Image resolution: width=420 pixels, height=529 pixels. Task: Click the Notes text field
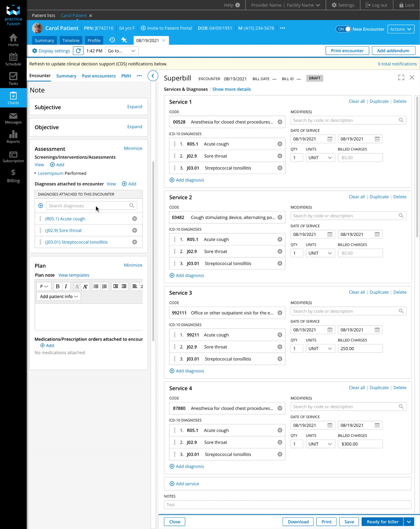(287, 505)
